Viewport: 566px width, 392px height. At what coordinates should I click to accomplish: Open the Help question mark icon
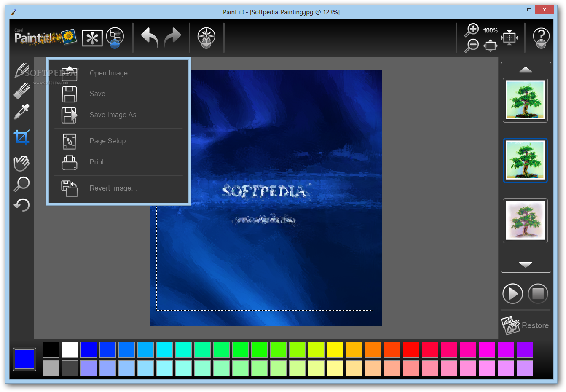pyautogui.click(x=541, y=38)
